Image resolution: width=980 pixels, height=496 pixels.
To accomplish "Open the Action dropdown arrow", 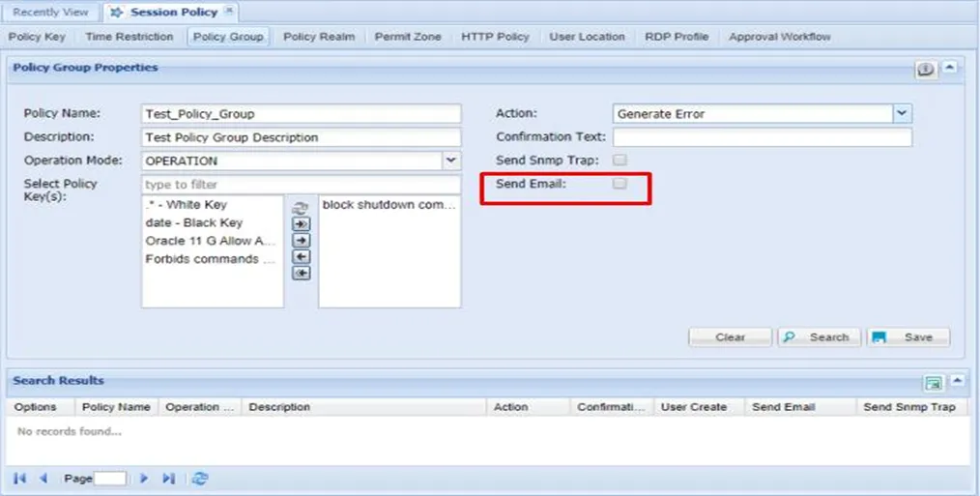I will point(902,113).
